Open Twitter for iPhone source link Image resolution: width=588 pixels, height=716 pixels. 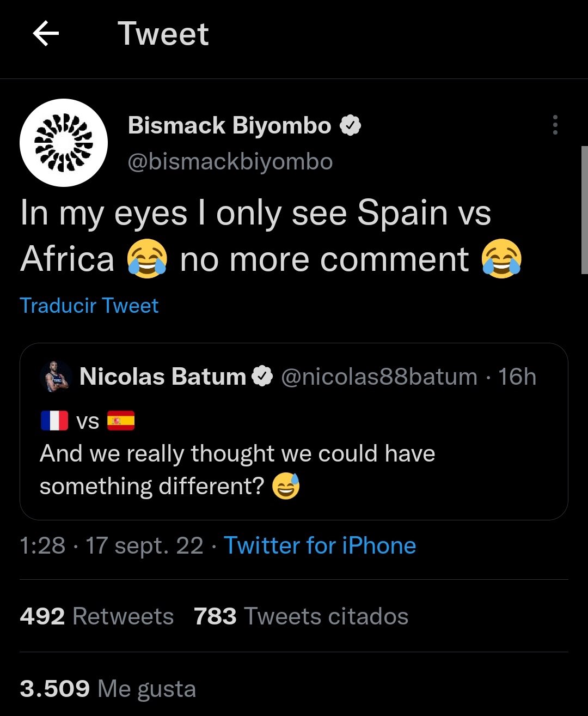320,545
